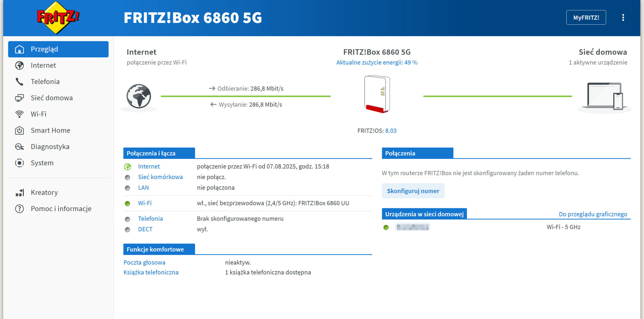
Task: Click the home icon beside Przegląd
Action: point(19,49)
